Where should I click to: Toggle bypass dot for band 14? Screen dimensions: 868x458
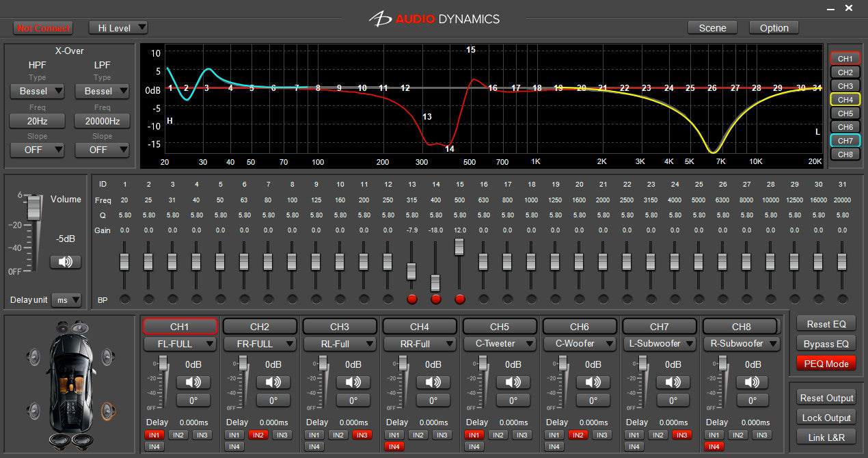(435, 299)
